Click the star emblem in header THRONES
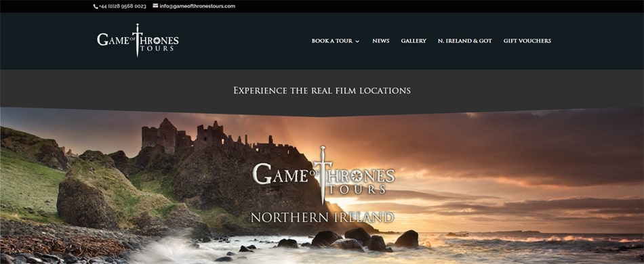The image size is (644, 264). 156,41
